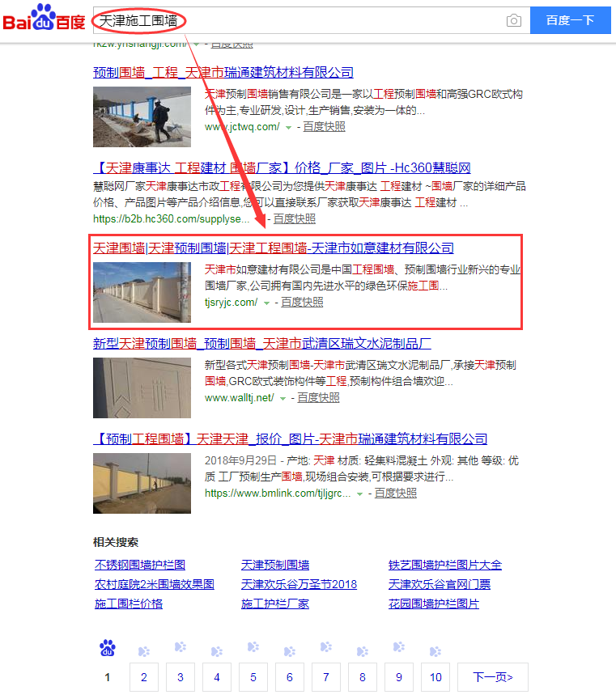616x699 pixels.
Task: Click thumbnail of tjsryjc.com wall image
Action: 142,292
